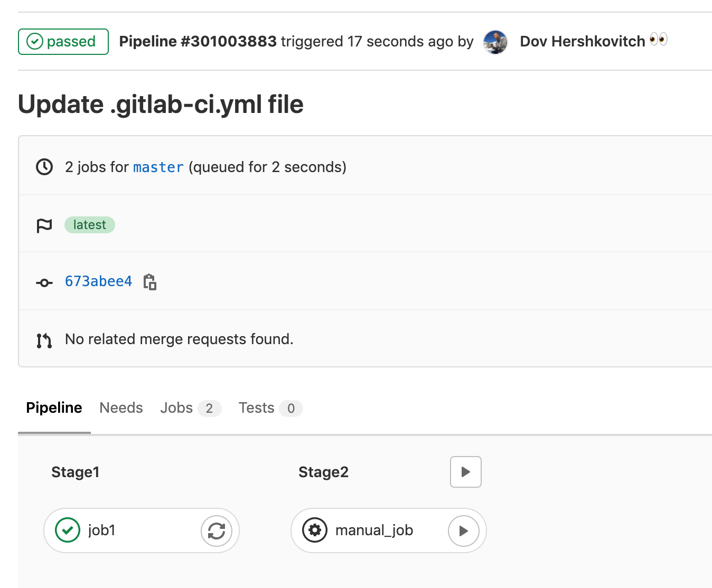Open Dov Hershkovitch's profile link
712x588 pixels.
point(582,42)
